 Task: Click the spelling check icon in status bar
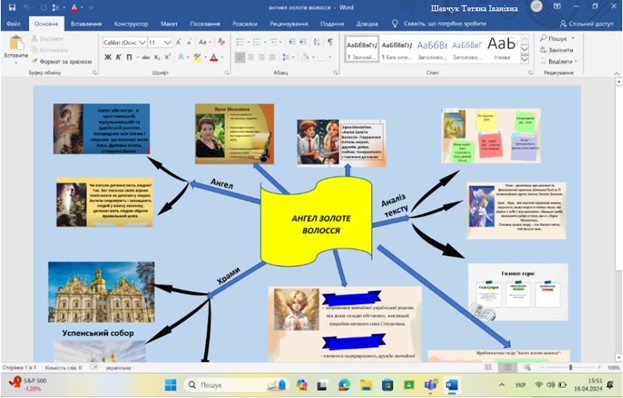tap(94, 367)
